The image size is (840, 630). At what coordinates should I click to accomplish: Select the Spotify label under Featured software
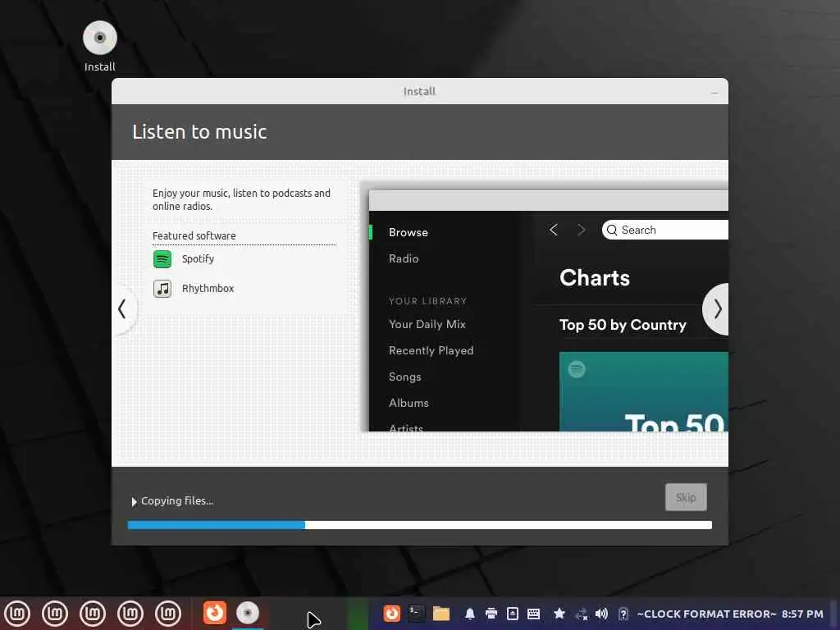coord(198,258)
